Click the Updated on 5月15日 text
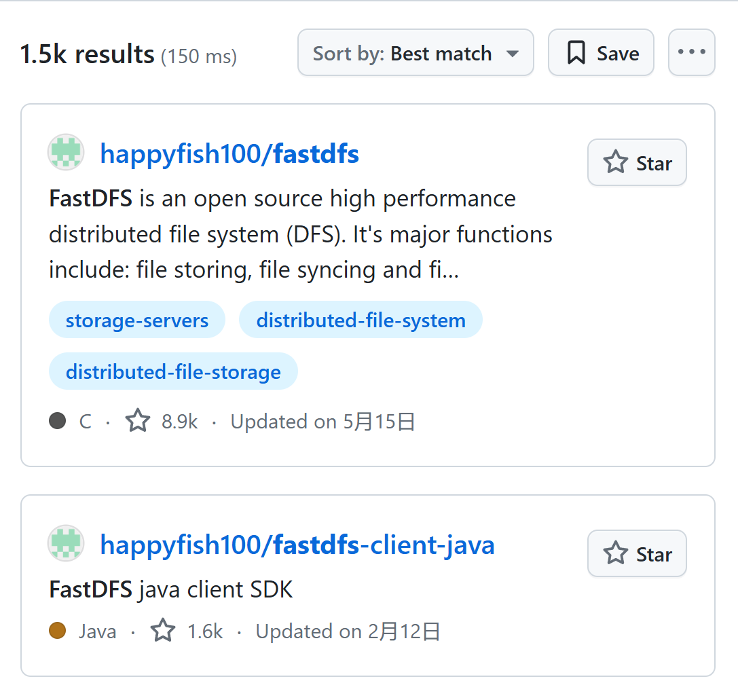This screenshot has height=700, width=738. (323, 422)
